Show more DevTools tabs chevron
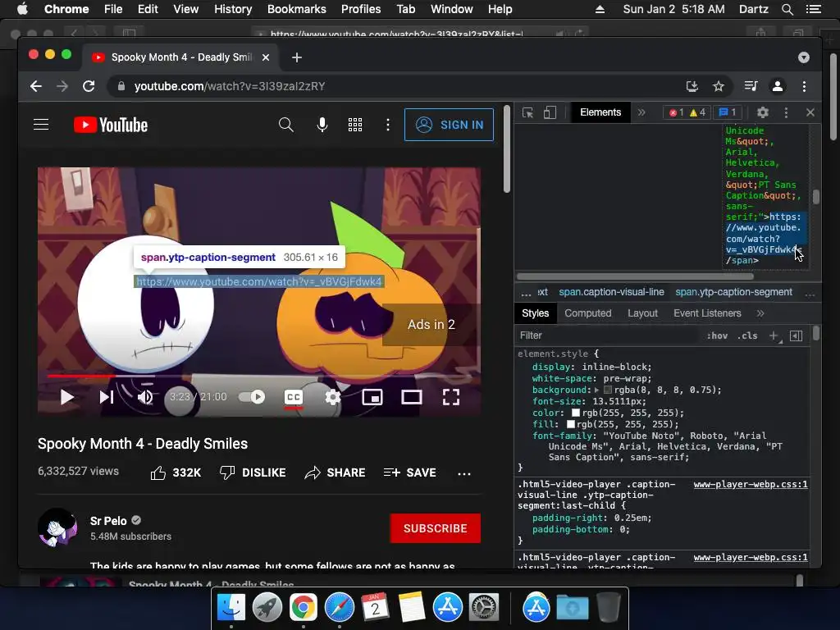The width and height of the screenshot is (840, 630). [641, 112]
